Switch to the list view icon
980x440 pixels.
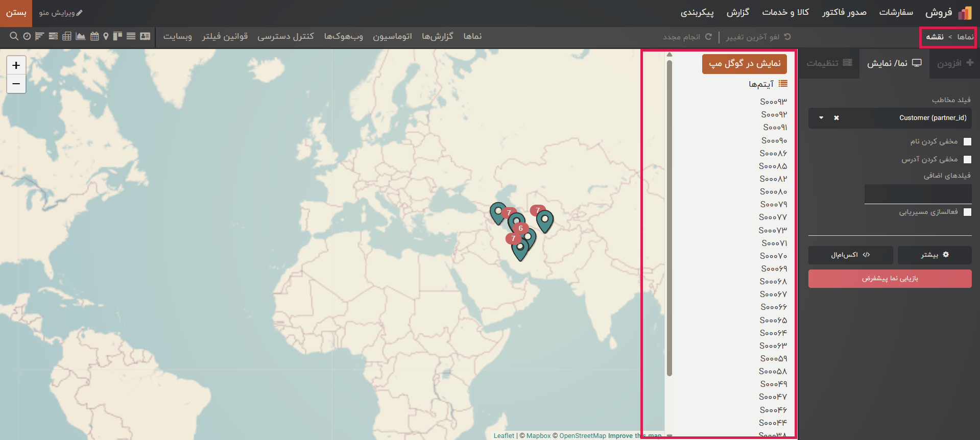tap(131, 36)
